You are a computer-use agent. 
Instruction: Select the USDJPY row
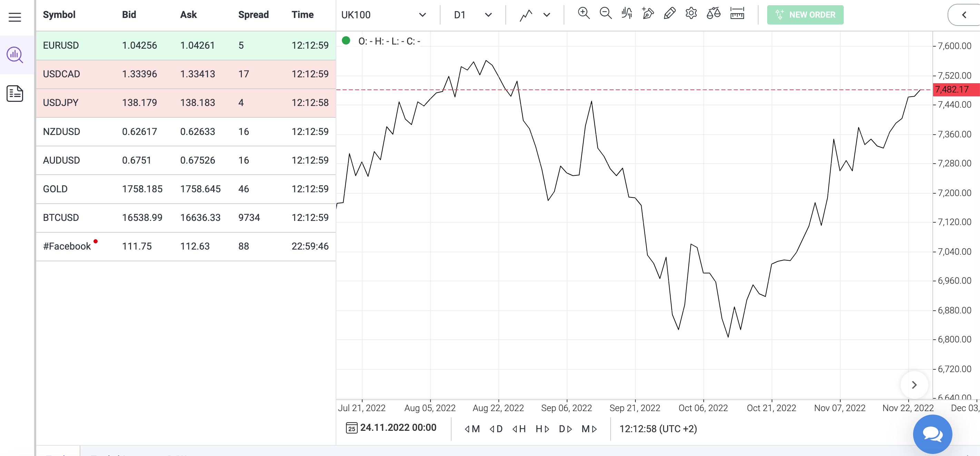[186, 103]
